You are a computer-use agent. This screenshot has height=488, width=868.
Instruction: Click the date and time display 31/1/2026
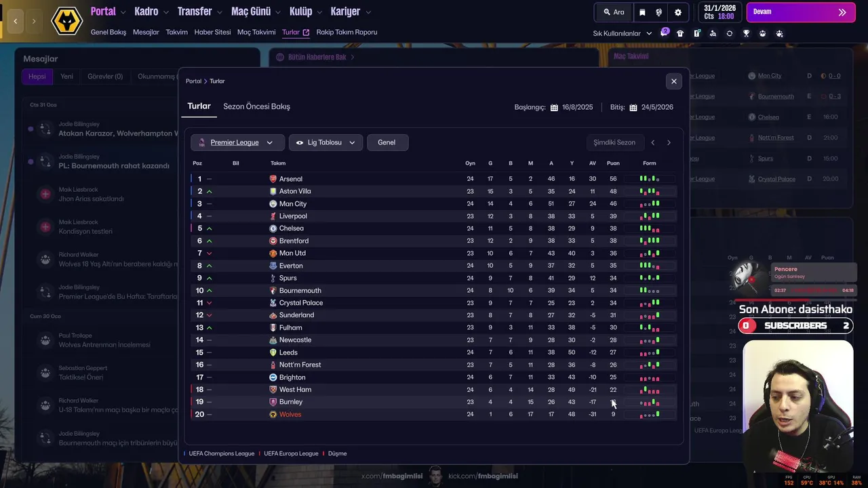719,12
